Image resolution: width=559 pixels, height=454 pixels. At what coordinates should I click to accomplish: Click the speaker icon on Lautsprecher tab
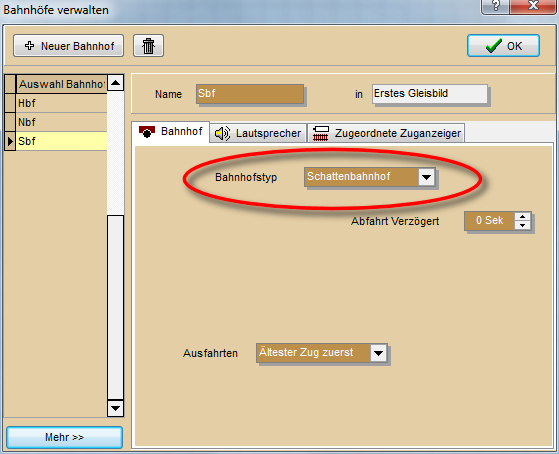click(222, 133)
